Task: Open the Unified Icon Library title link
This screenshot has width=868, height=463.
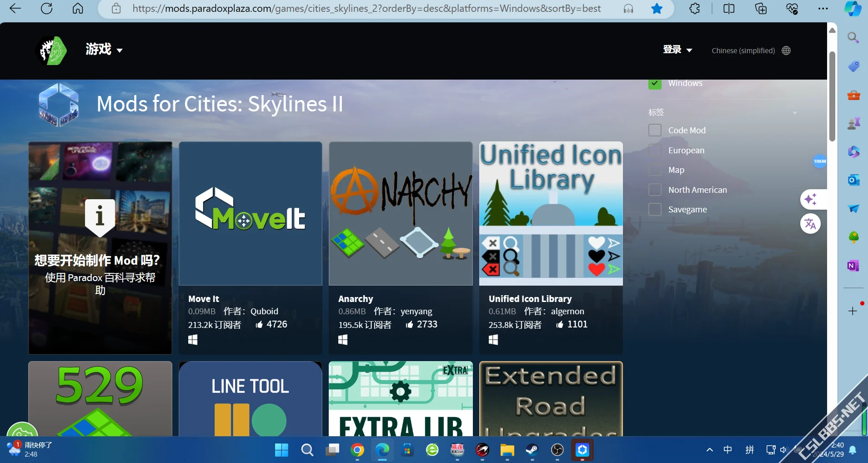Action: pyautogui.click(x=530, y=299)
